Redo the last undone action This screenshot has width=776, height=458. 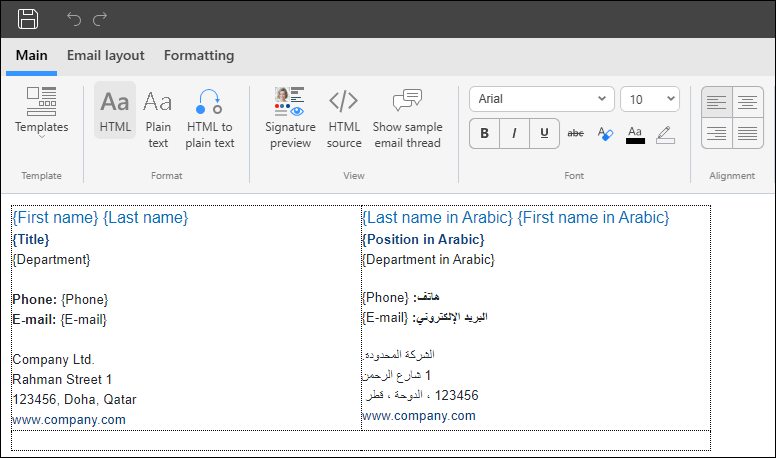[100, 19]
